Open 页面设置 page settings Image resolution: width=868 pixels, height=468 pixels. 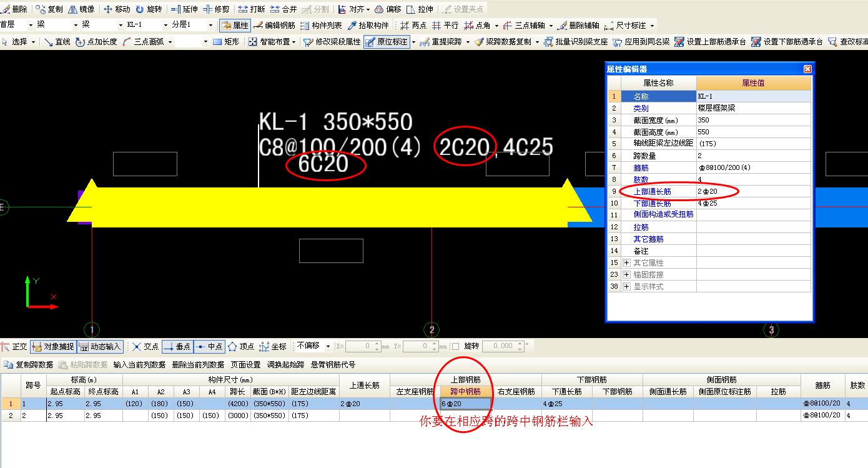pos(245,365)
